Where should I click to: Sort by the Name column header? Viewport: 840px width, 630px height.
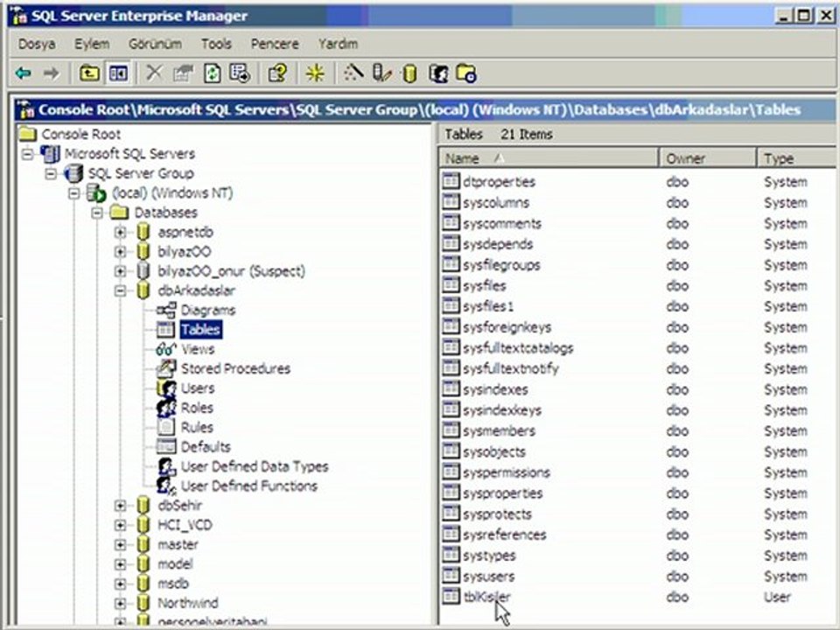549,158
